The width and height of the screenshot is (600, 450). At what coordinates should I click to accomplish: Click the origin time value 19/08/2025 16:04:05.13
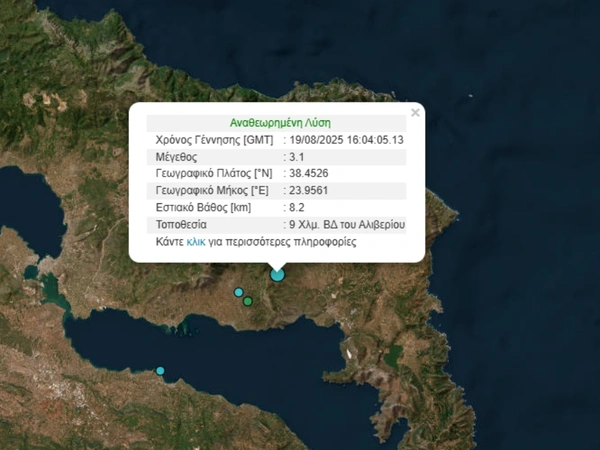pos(346,140)
